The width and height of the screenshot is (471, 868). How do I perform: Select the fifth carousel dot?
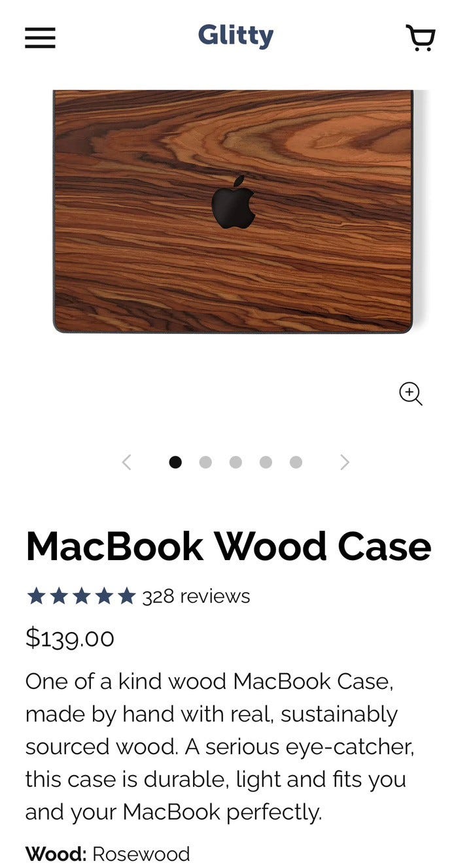coord(296,462)
